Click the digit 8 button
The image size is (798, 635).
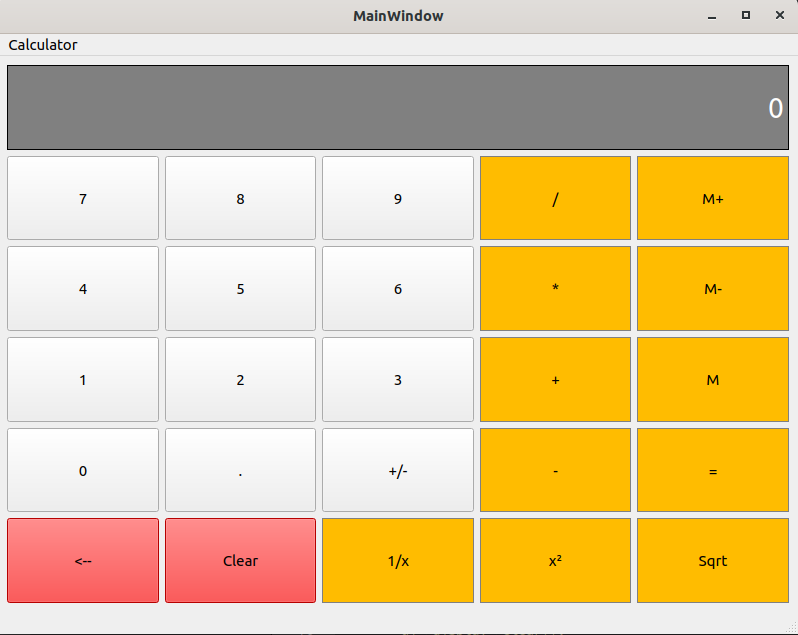[x=240, y=198]
